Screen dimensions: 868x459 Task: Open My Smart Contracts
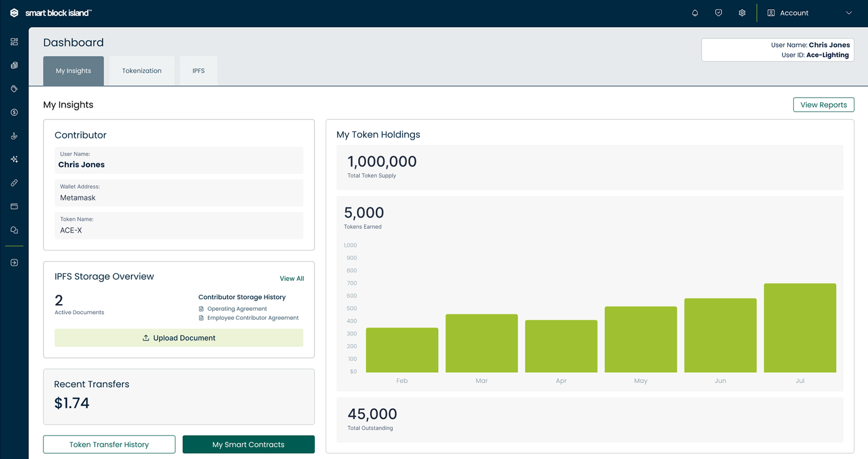[x=249, y=444]
